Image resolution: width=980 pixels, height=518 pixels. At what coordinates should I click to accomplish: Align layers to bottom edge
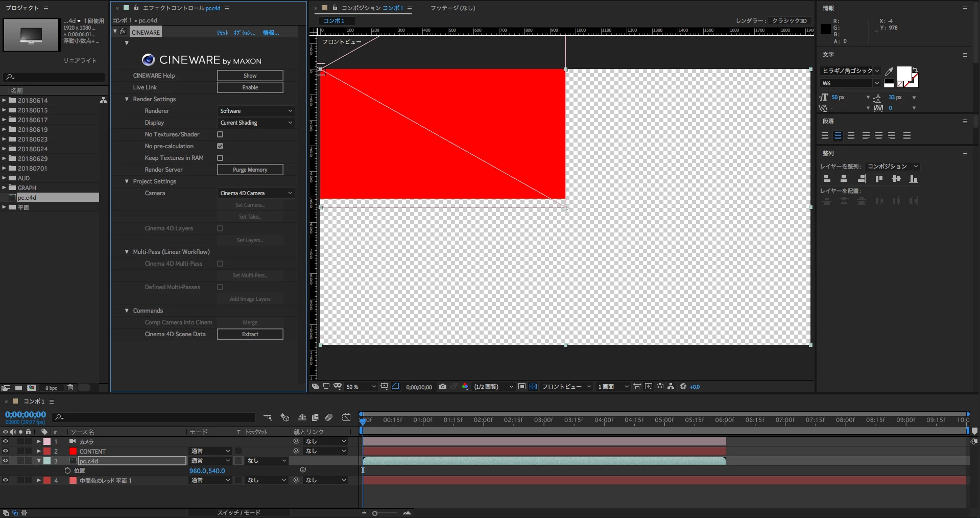point(914,179)
